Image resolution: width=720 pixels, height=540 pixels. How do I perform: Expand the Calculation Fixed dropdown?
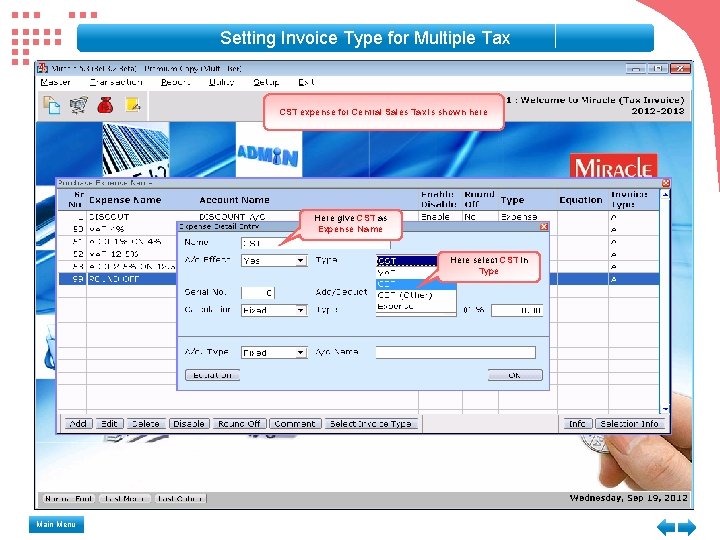click(x=301, y=310)
